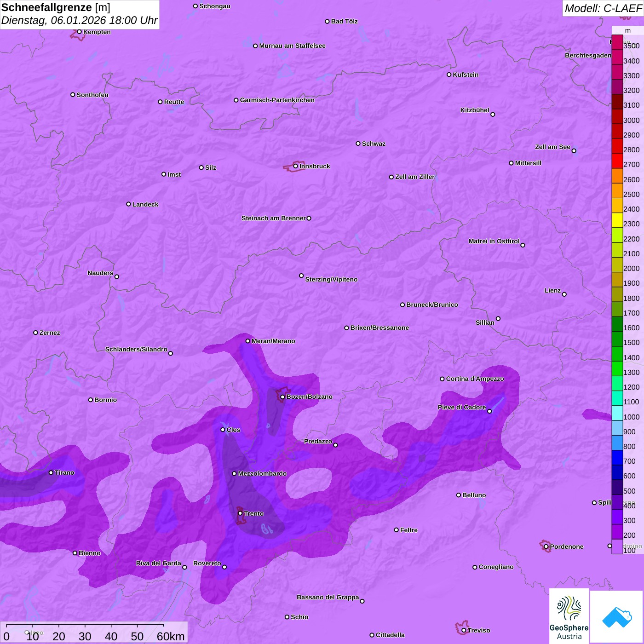Select the orange 2500 m legend swatch
This screenshot has width=644, height=644.
[x=617, y=190]
